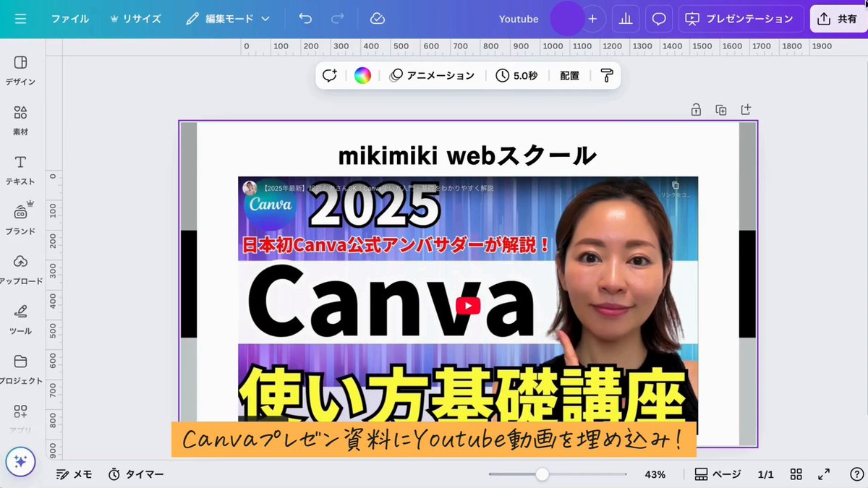
Task: Click the Youtube design title field
Action: [518, 18]
